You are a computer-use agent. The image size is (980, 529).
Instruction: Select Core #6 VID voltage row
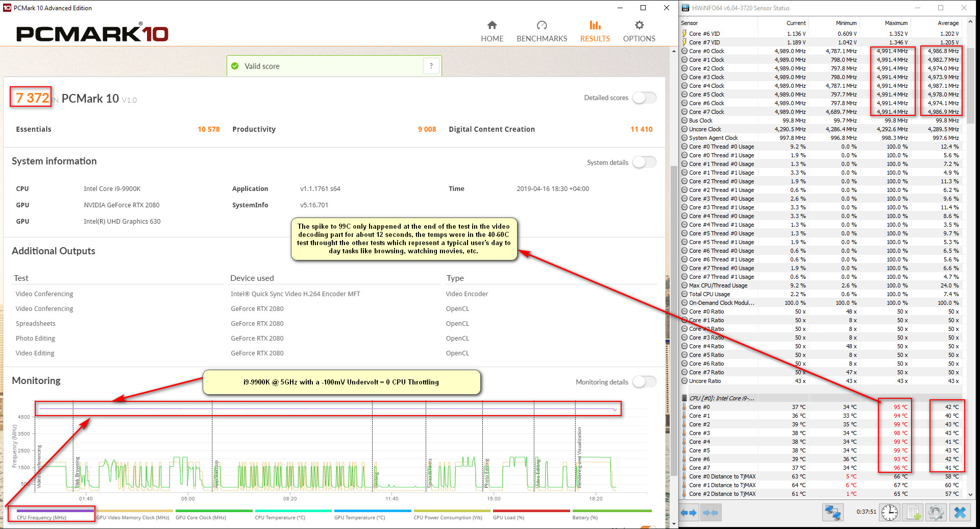pyautogui.click(x=820, y=34)
